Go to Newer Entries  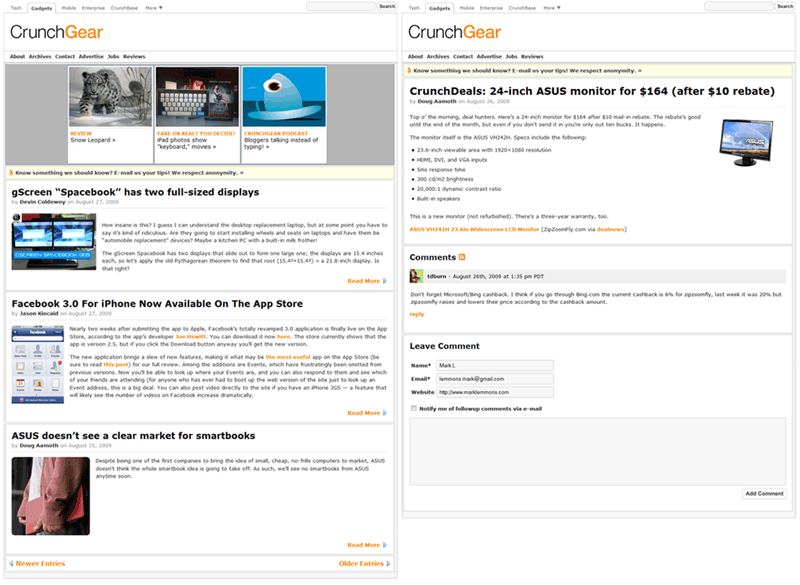coord(37,564)
